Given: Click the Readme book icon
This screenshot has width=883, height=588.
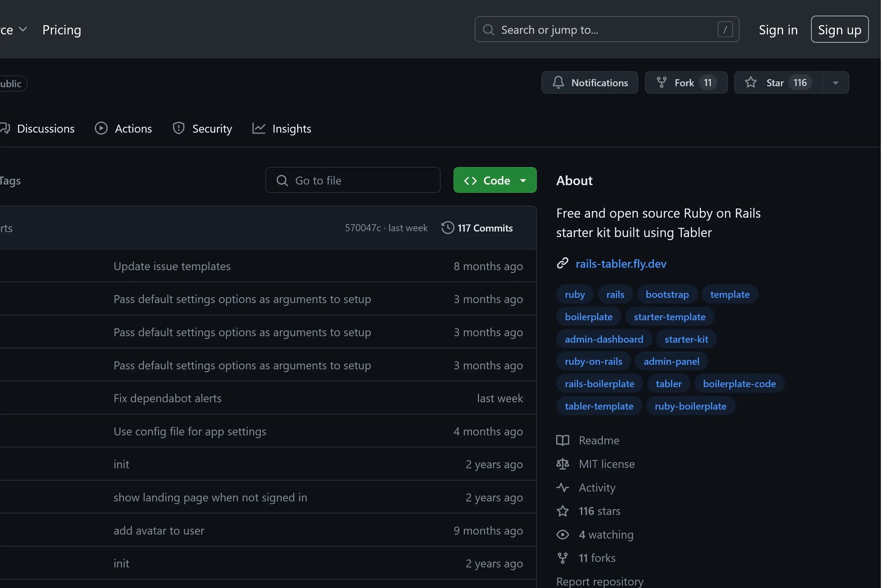Looking at the screenshot, I should [x=562, y=440].
